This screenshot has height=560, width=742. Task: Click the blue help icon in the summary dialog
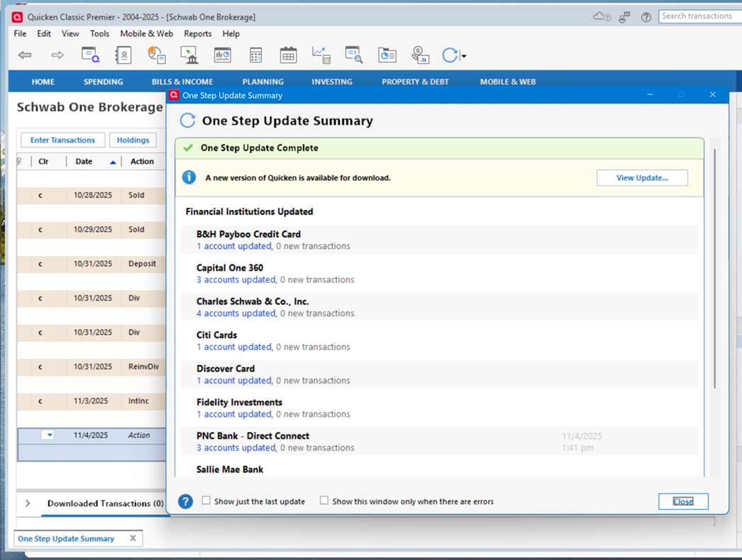[186, 501]
